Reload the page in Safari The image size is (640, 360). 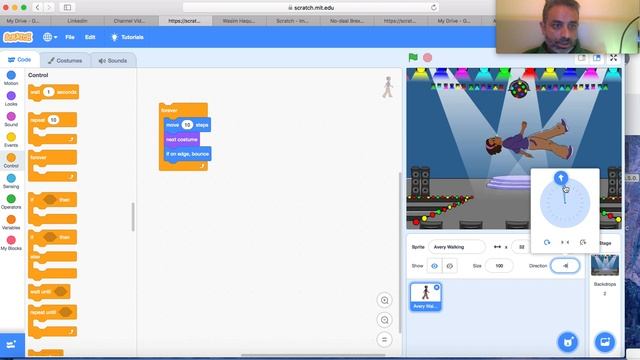point(433,7)
